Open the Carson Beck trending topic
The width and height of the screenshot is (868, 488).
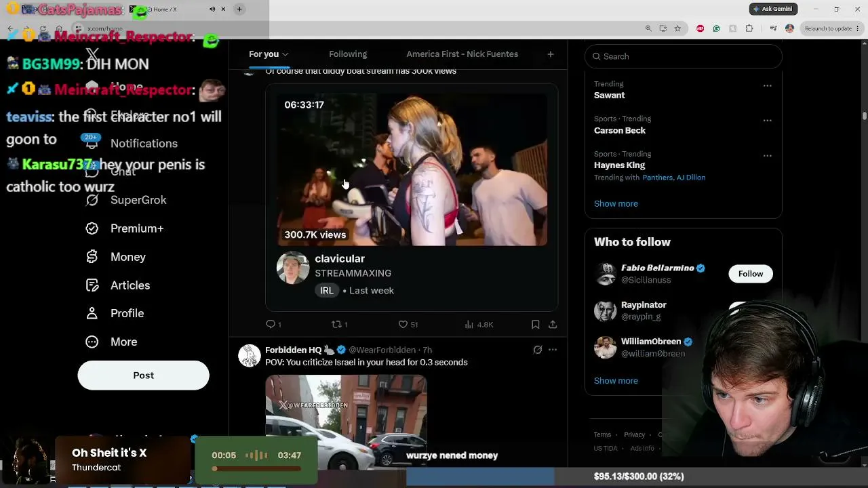[x=620, y=130]
